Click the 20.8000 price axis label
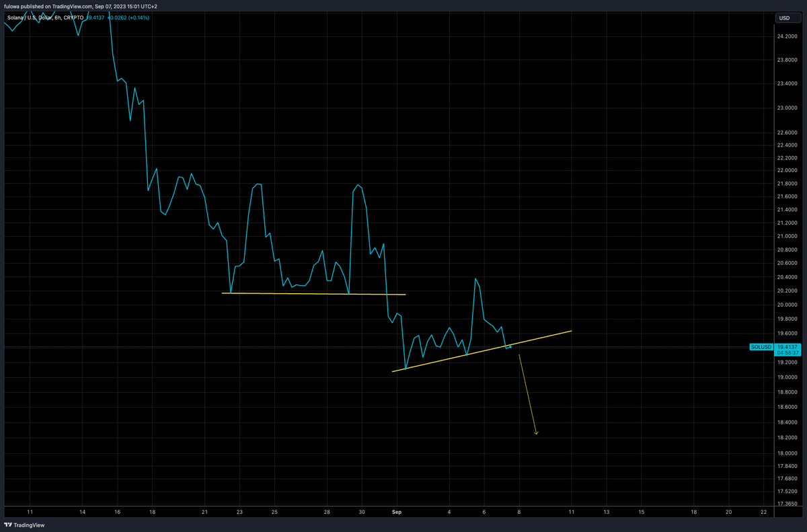Screen dimensions: 807x532 coord(787,250)
